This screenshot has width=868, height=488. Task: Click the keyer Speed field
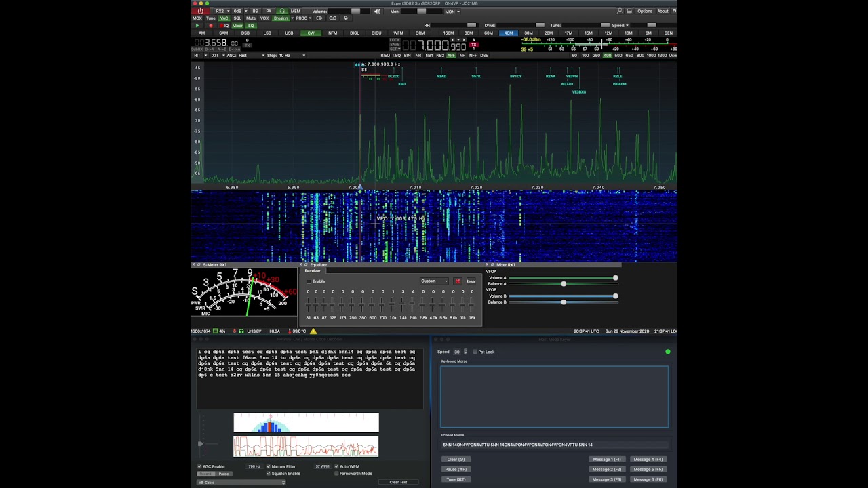tap(457, 352)
